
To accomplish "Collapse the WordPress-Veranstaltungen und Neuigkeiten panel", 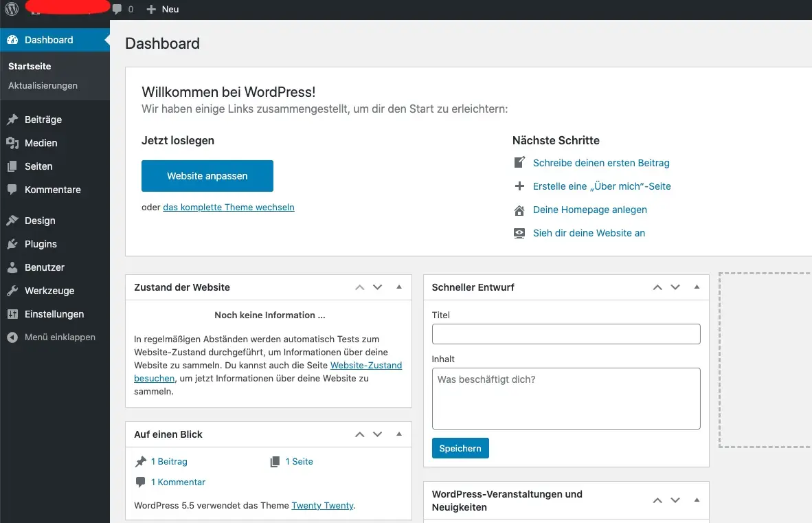I will pyautogui.click(x=697, y=500).
